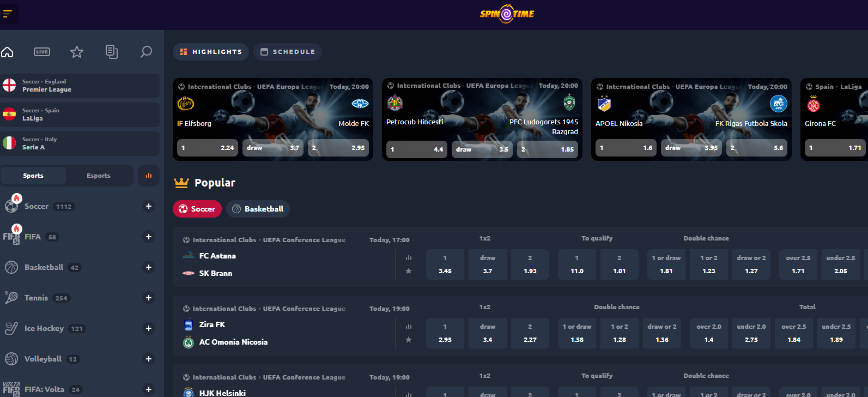
Task: Click the APOEL Nikosia club crest
Action: pos(604,103)
